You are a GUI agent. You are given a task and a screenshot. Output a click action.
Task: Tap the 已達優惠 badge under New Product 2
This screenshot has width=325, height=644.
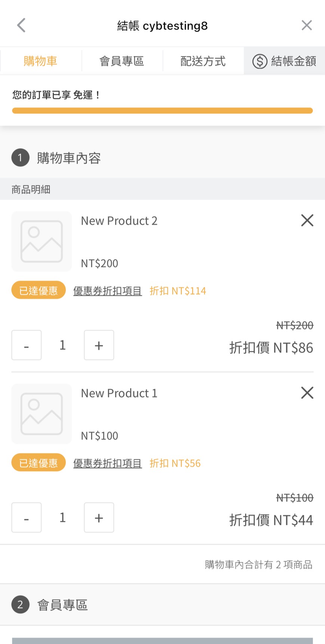(39, 290)
